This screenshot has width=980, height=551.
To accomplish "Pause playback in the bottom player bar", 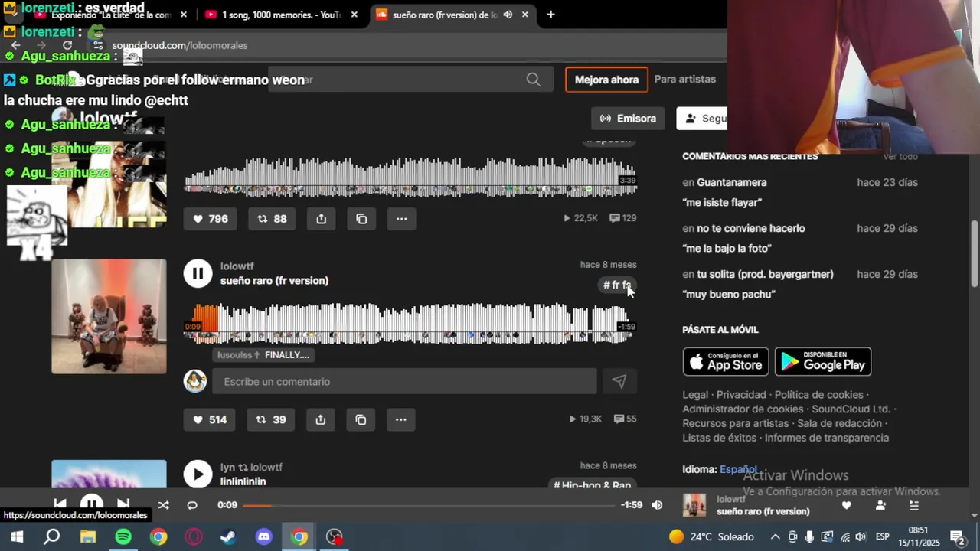I will [92, 504].
